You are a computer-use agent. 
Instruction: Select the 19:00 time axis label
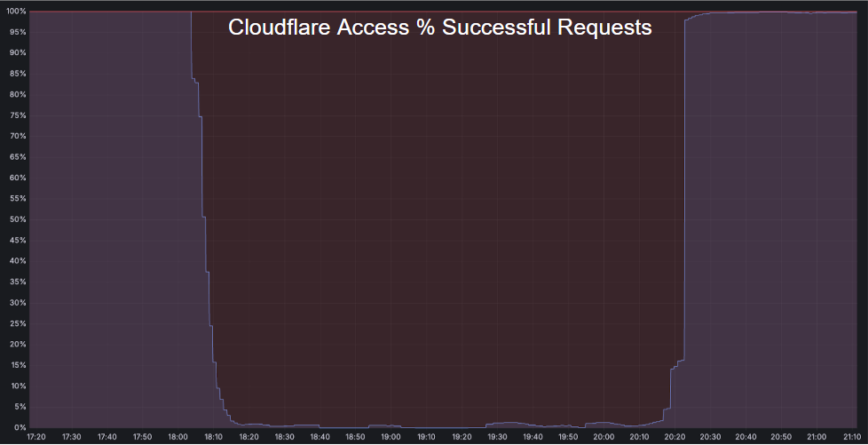pos(391,437)
